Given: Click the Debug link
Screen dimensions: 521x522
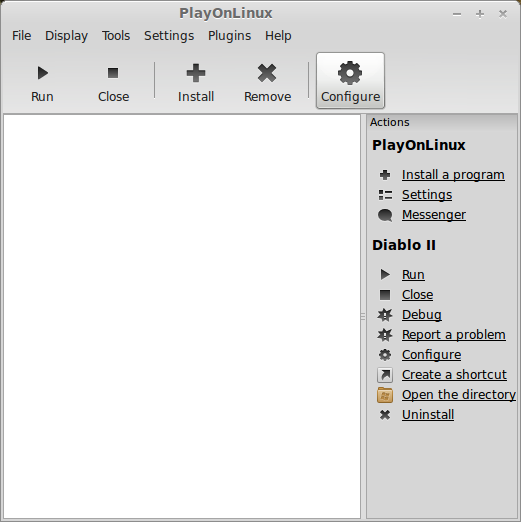Looking at the screenshot, I should (x=422, y=315).
